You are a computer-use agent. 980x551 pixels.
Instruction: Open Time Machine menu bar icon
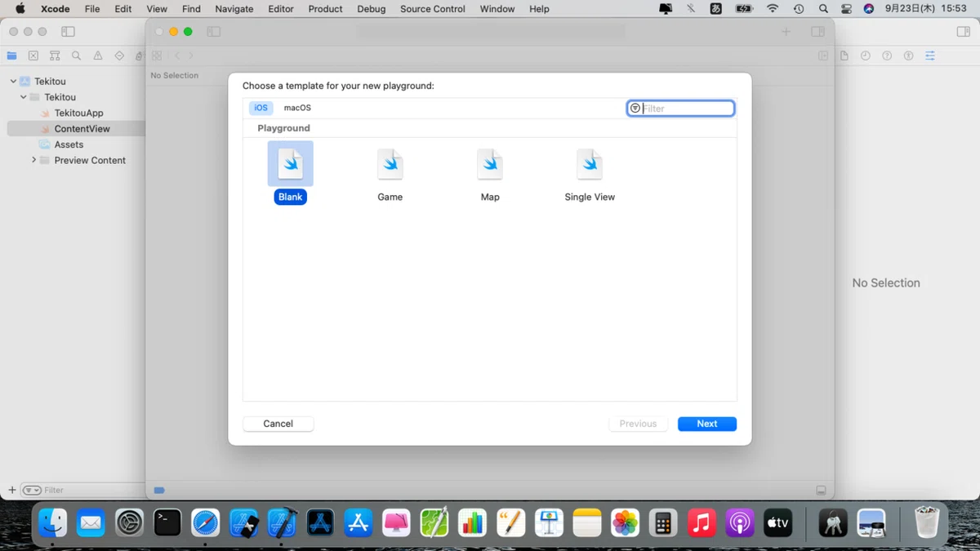point(799,9)
